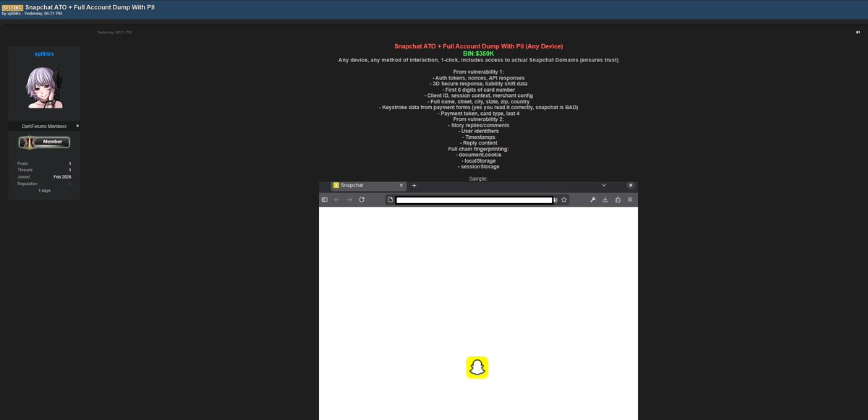Expand the DarkForums Members group indicator
Viewport: 868px width, 420px height.
[77, 126]
